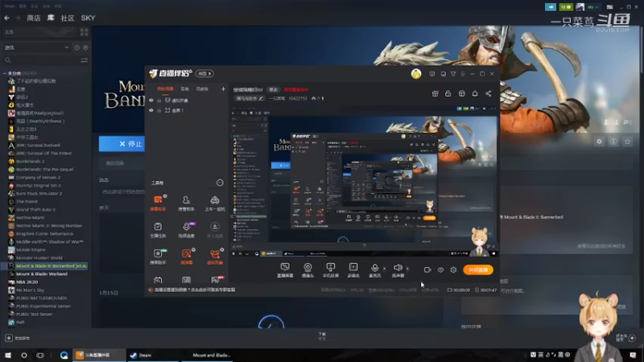Open the 贴纸 sticker tool with gear badge

coord(187,256)
